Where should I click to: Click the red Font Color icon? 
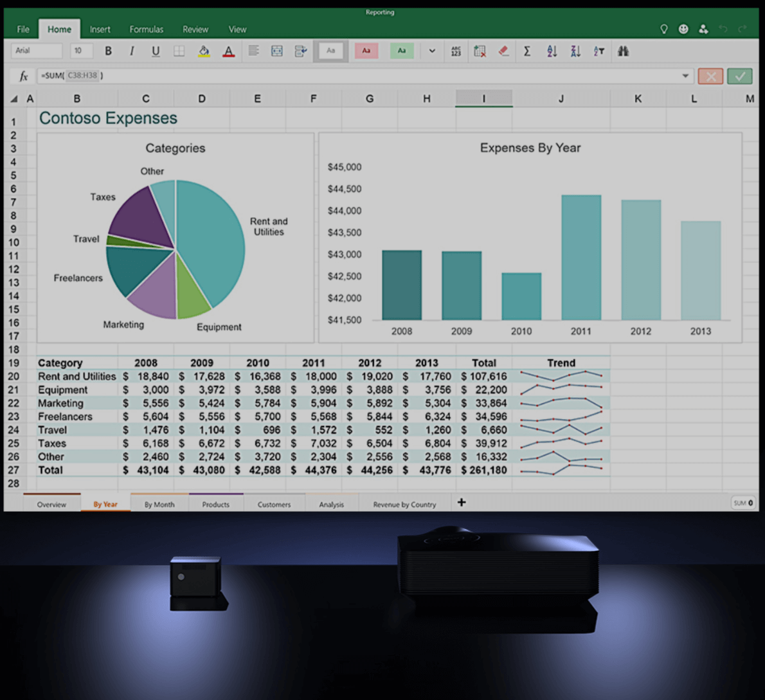[228, 51]
